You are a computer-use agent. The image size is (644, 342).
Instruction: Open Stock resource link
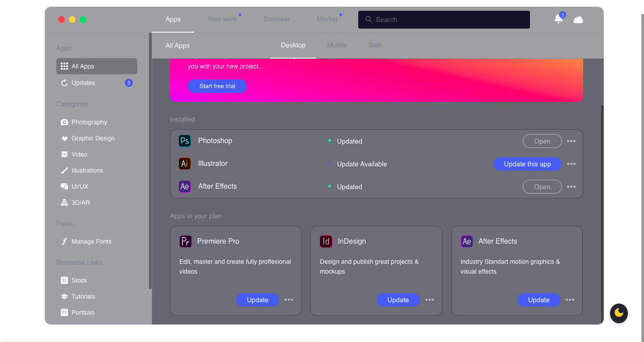(x=79, y=280)
